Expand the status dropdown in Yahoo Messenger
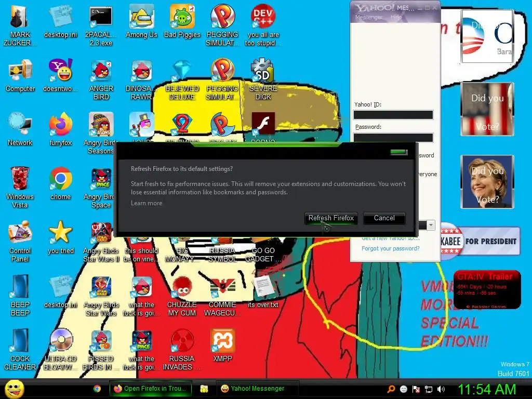This screenshot has width=532, height=399. tap(431, 225)
